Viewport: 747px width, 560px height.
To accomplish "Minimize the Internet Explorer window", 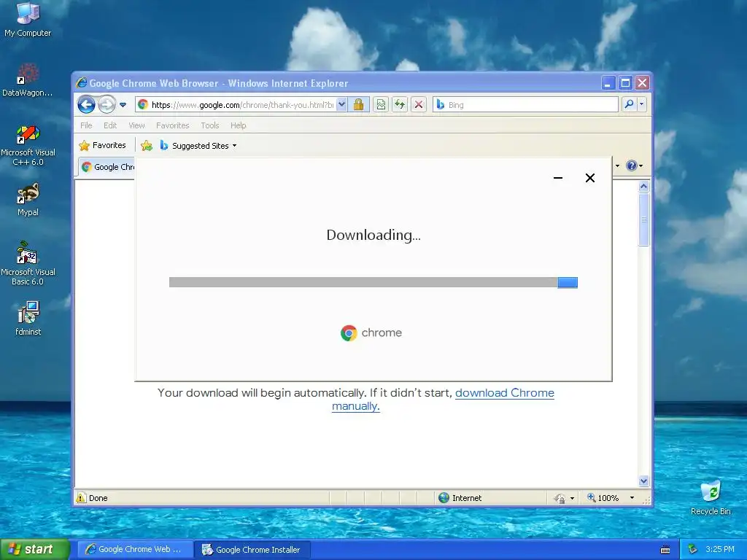I will (608, 83).
